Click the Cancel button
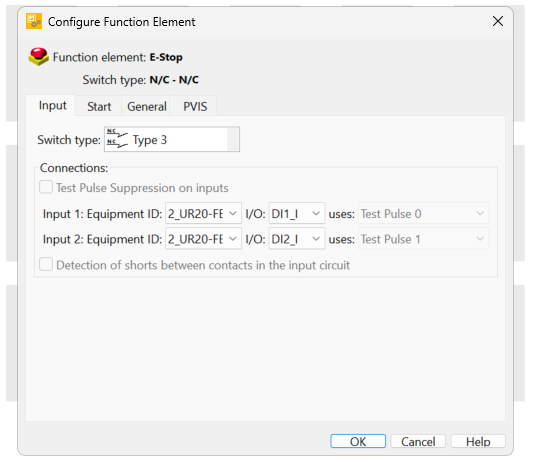Image resolution: width=539 pixels, height=469 pixels. point(418,441)
